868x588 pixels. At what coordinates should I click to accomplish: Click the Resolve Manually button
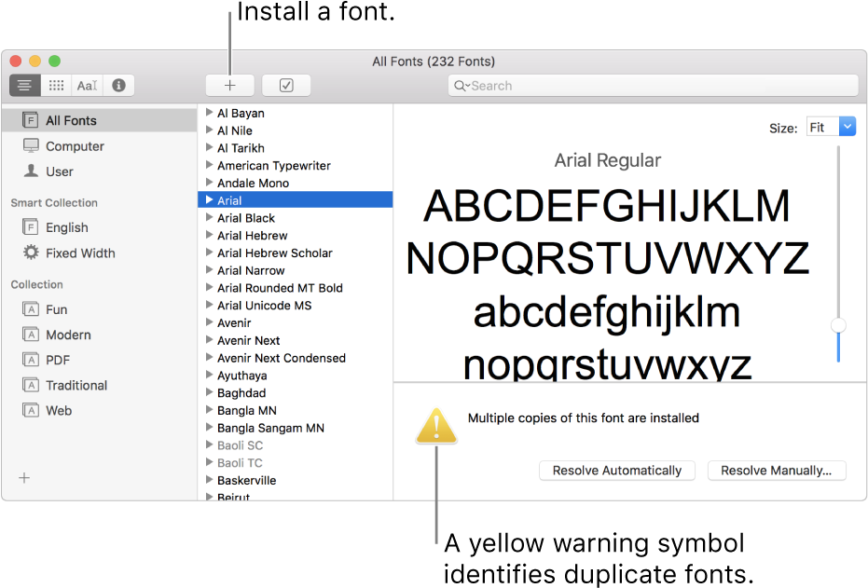click(776, 471)
